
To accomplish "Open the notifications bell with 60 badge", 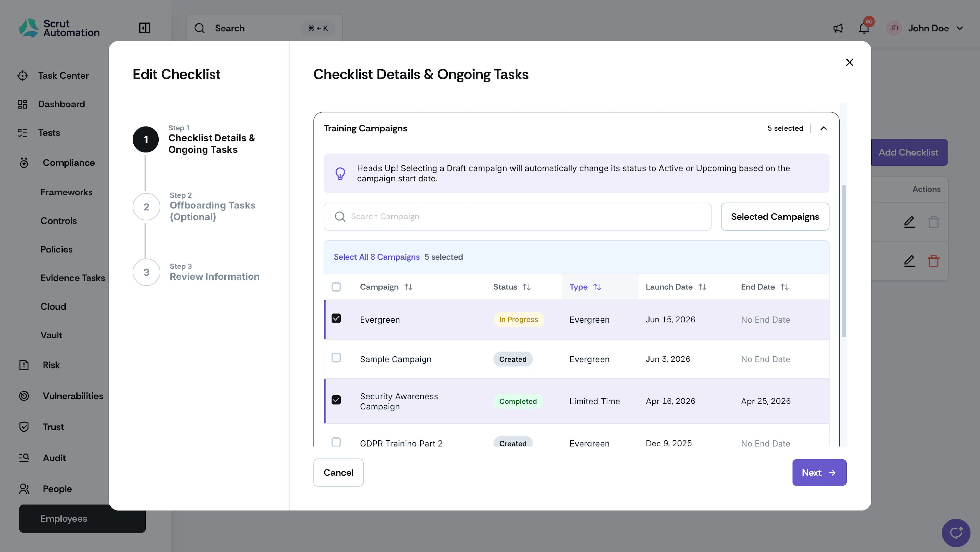I will 864,28.
